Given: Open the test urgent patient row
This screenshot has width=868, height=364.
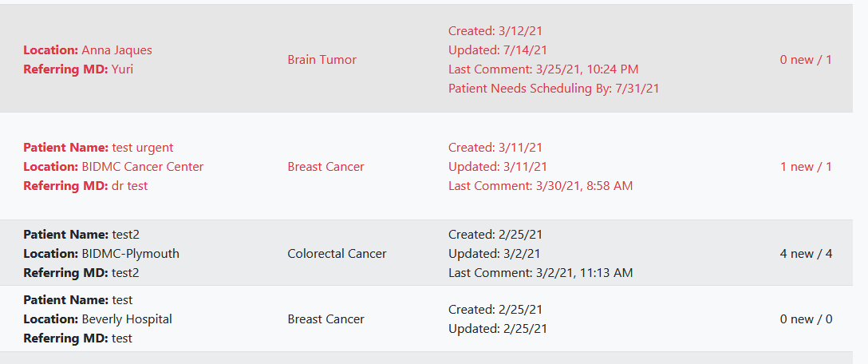Looking at the screenshot, I should [x=426, y=166].
